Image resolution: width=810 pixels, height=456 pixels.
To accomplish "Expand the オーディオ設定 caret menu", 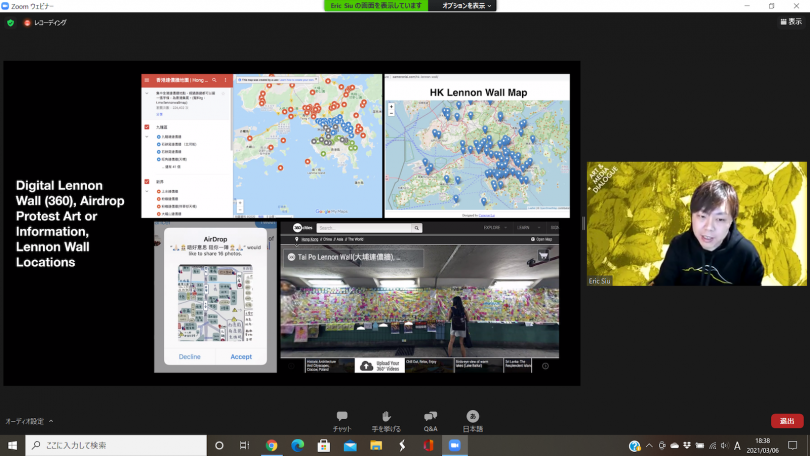I will (x=51, y=421).
